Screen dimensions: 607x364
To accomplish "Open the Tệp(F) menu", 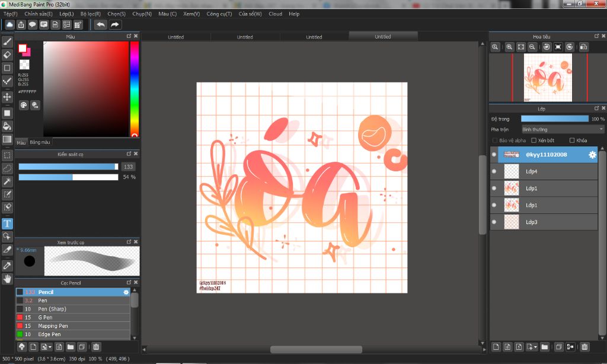I will [x=11, y=14].
